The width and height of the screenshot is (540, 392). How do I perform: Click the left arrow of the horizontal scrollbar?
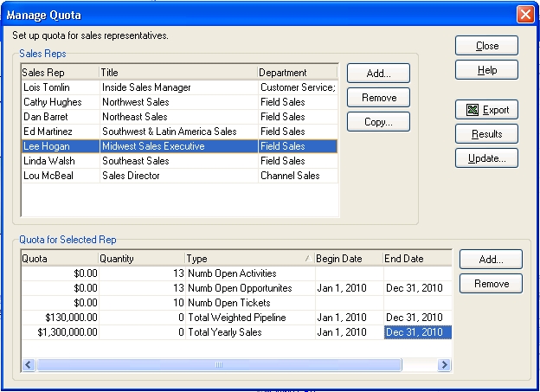click(29, 365)
